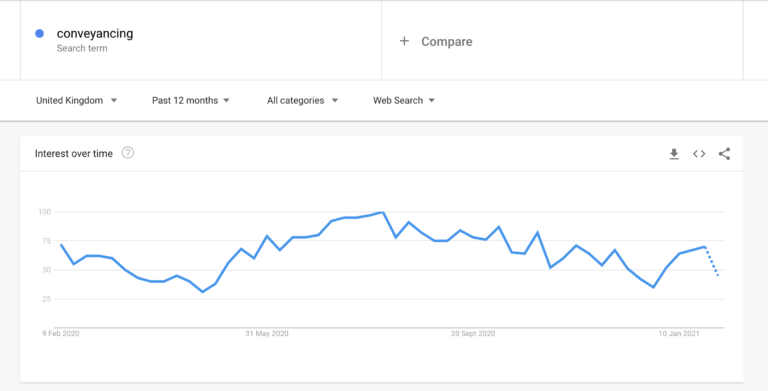
Task: Expand the United Kingdom region dropdown
Action: point(76,100)
